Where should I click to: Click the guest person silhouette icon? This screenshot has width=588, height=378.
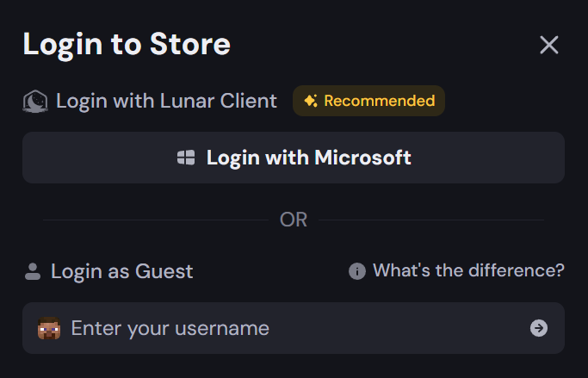(x=33, y=271)
